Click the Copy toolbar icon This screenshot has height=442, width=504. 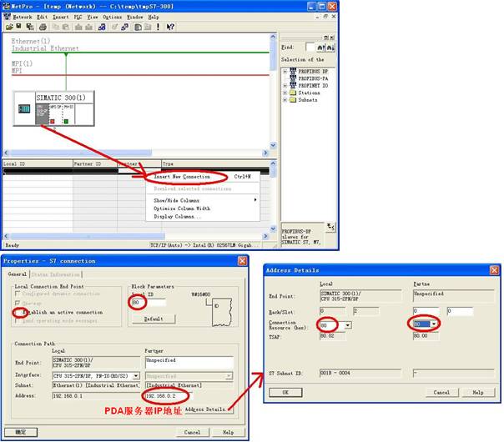(56, 27)
